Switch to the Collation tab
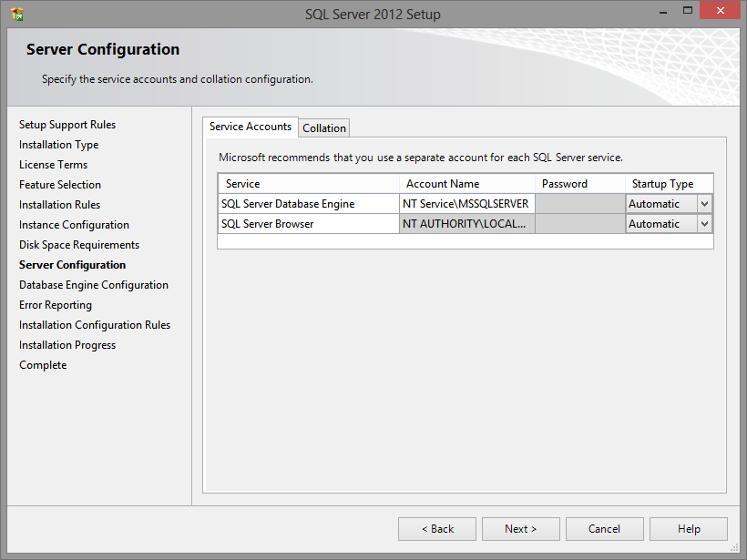747x560 pixels. point(324,128)
